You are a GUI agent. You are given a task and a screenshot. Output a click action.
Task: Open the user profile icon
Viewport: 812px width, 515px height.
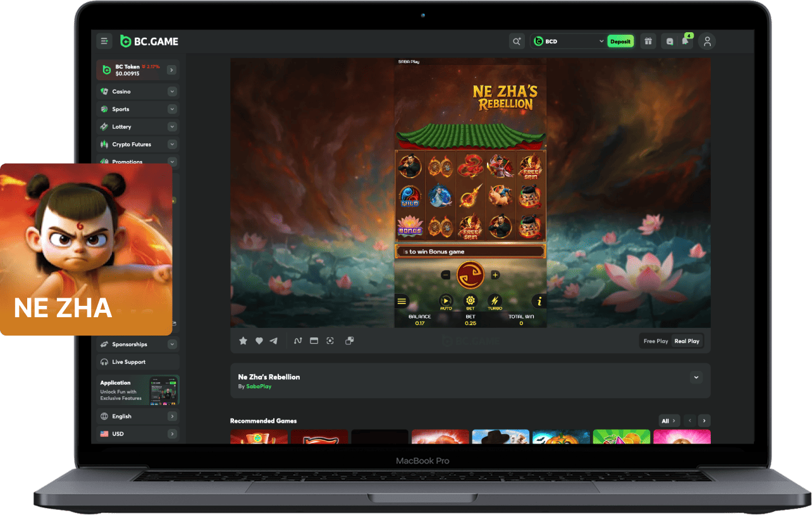(707, 42)
